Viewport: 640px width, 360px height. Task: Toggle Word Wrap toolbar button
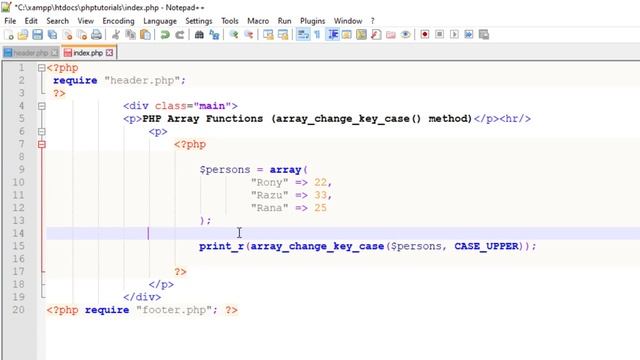click(x=303, y=35)
